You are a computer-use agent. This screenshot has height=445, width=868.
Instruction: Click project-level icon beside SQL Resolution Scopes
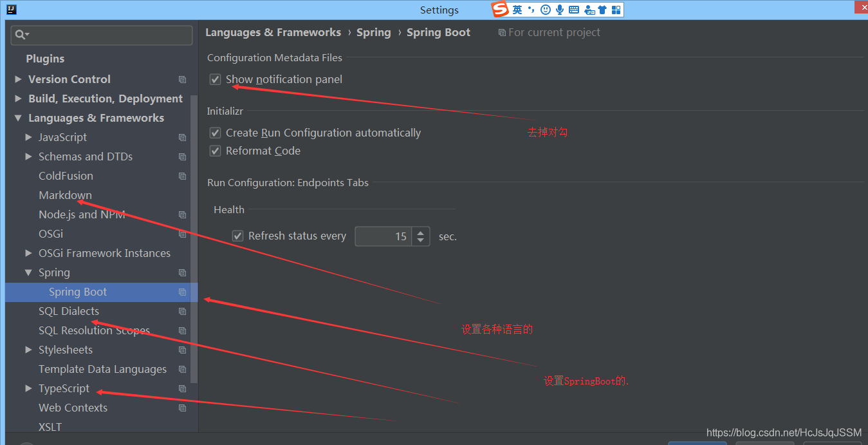click(x=183, y=330)
